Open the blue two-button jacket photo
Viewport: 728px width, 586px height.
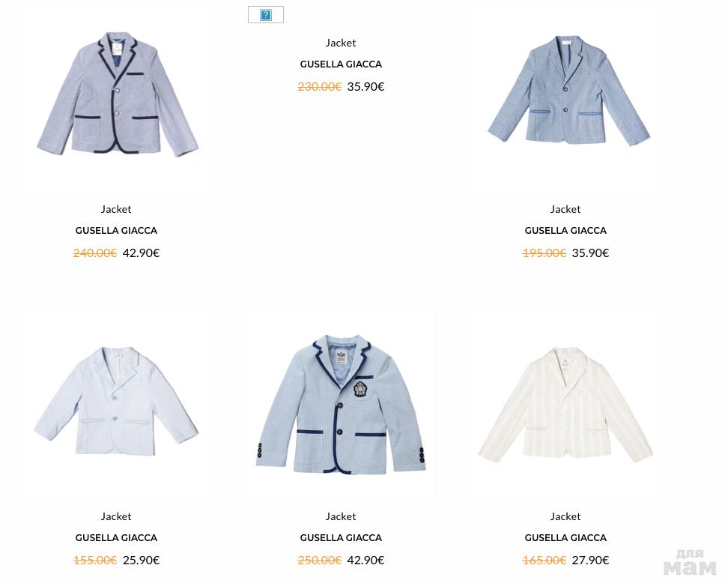[568, 91]
